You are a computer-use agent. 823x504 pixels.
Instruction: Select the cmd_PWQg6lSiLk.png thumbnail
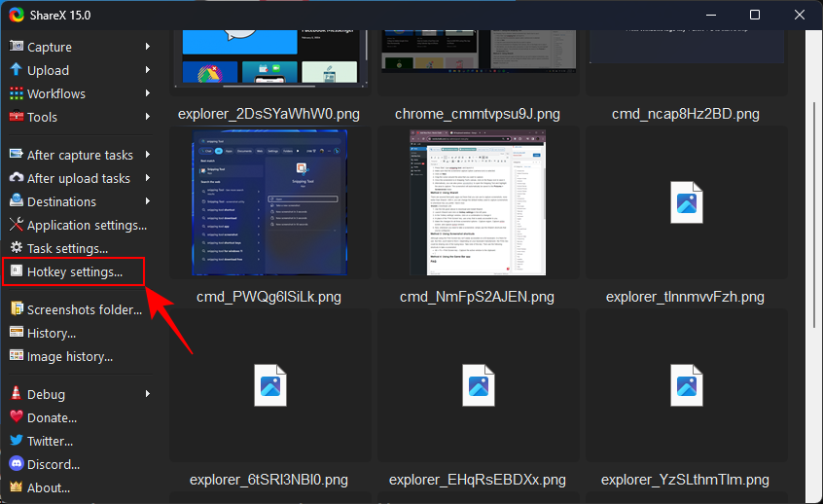pos(269,202)
